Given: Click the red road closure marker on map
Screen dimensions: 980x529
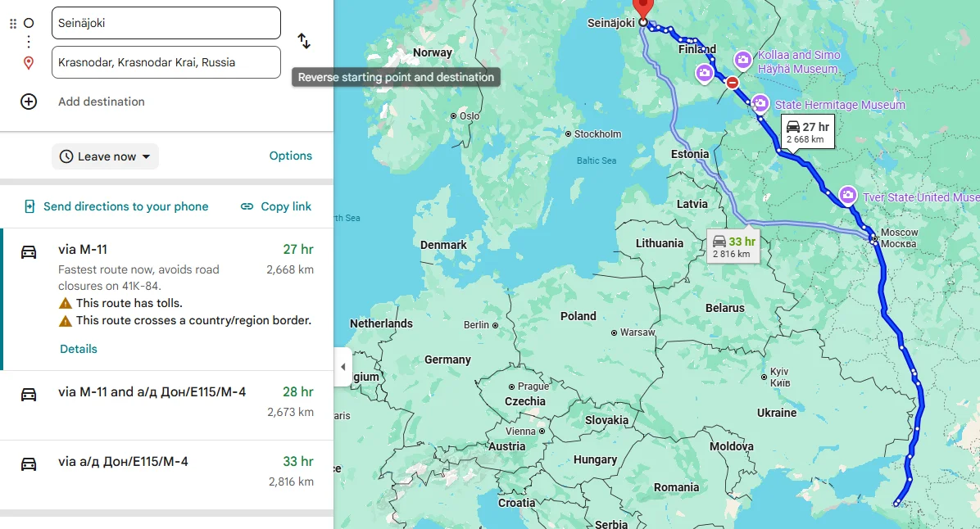Looking at the screenshot, I should 732,83.
